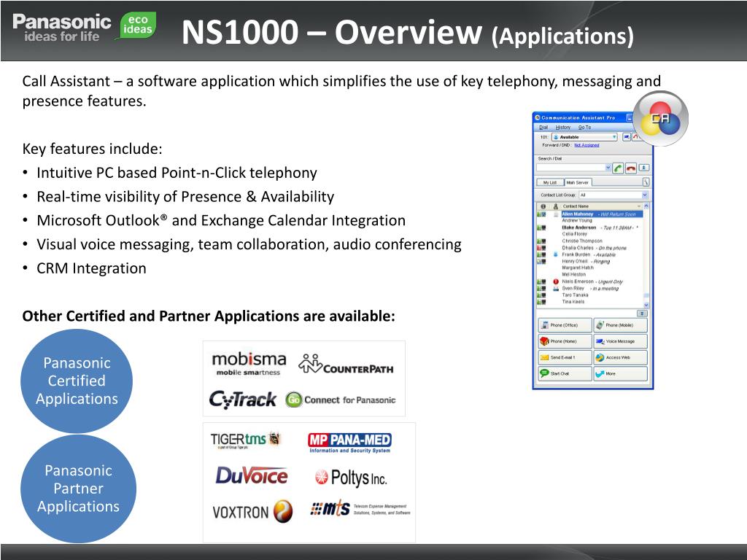747x560 pixels.
Task: Click the red Urgent Only icon beside Niels Emerson
Action: coord(555,281)
